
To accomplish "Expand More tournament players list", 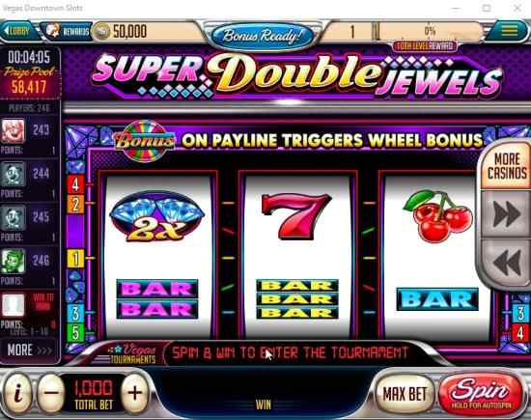I will point(30,350).
